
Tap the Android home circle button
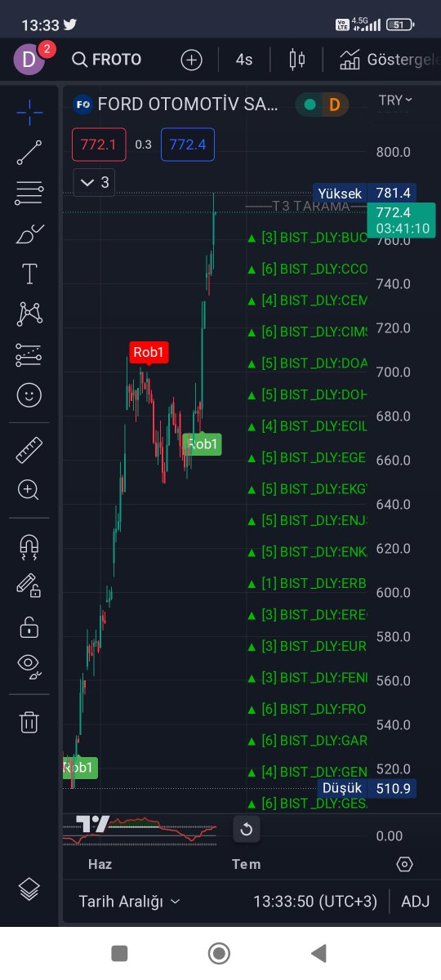point(219,953)
